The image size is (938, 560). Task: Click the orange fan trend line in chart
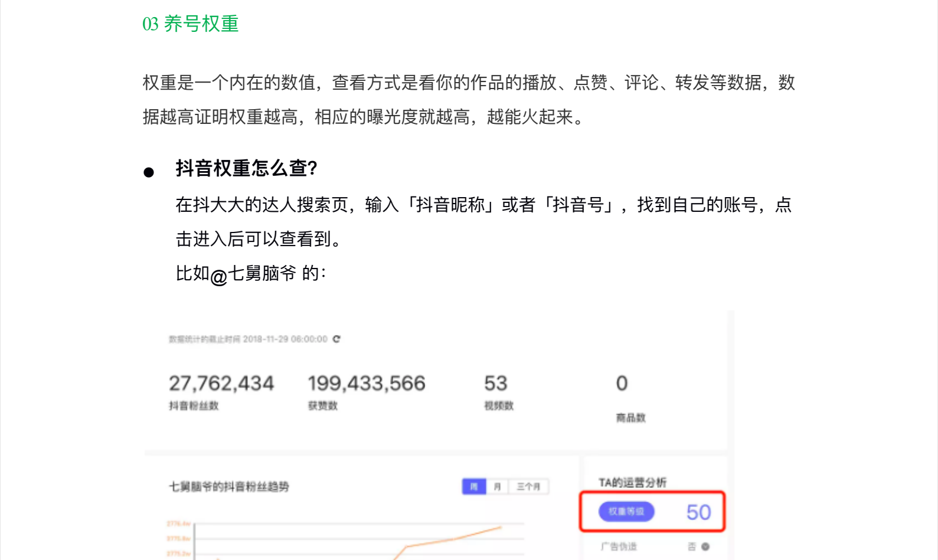coord(455,538)
